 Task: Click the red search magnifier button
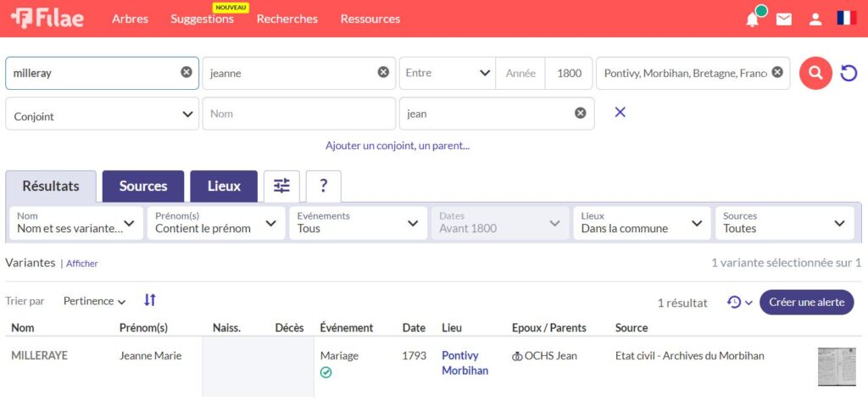coord(815,74)
